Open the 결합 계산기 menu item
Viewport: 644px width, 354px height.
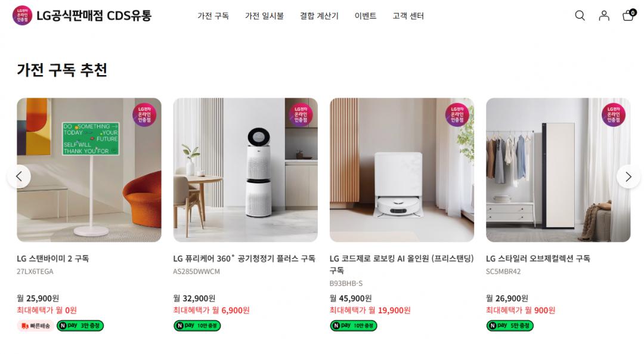click(319, 16)
